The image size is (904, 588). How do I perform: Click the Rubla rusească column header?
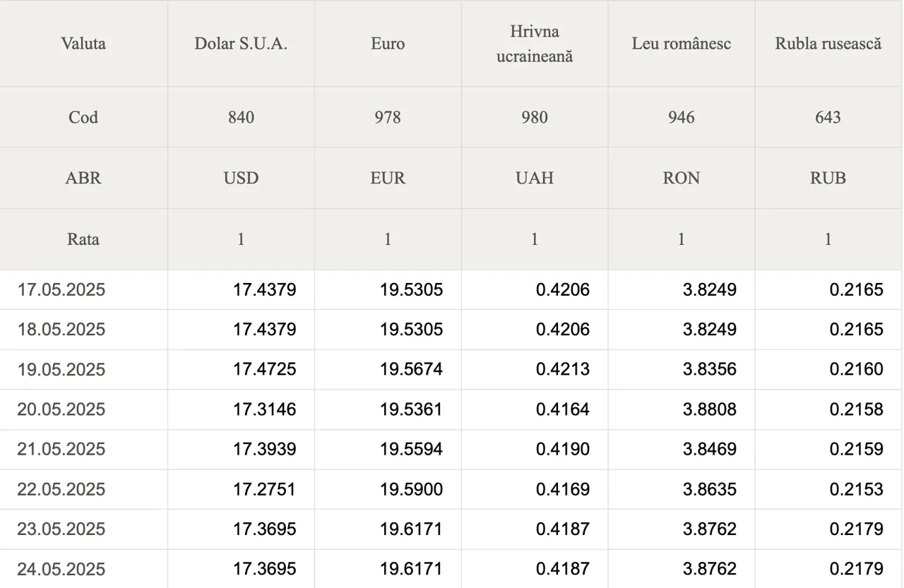pos(828,44)
